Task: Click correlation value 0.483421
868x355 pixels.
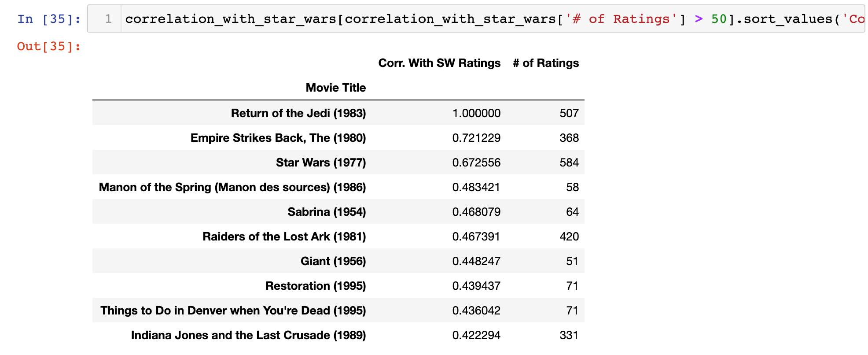Action: coord(476,187)
